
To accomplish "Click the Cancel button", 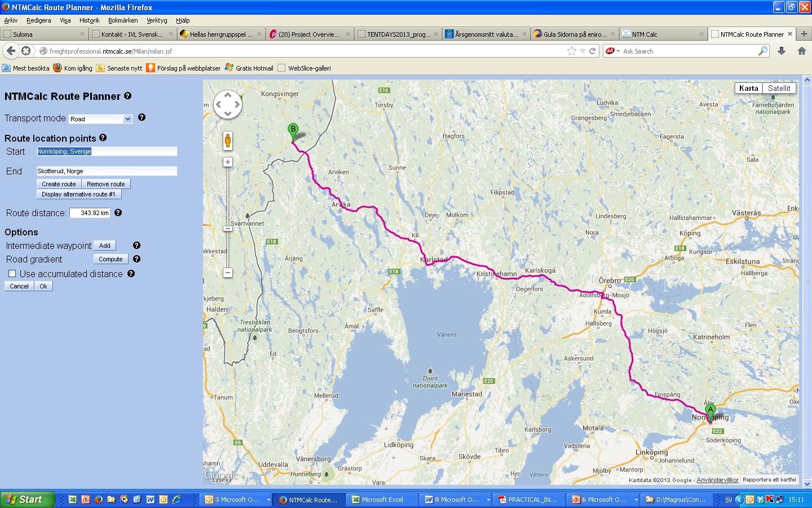I will [19, 286].
